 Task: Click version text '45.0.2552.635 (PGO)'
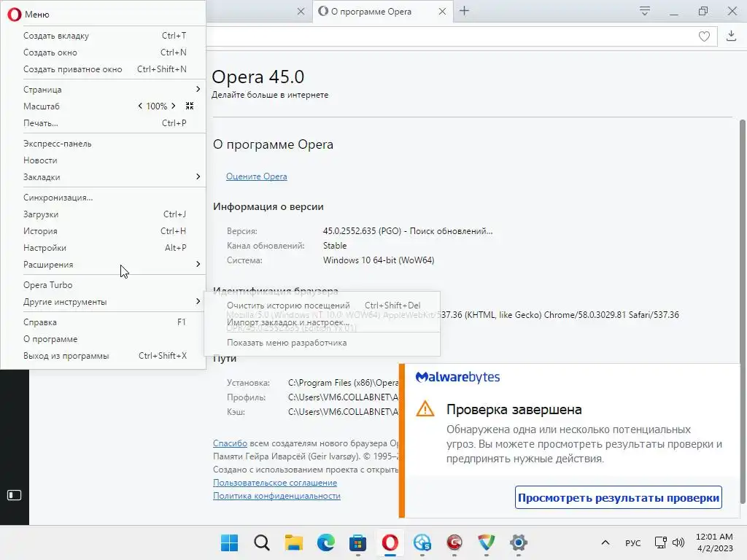362,231
